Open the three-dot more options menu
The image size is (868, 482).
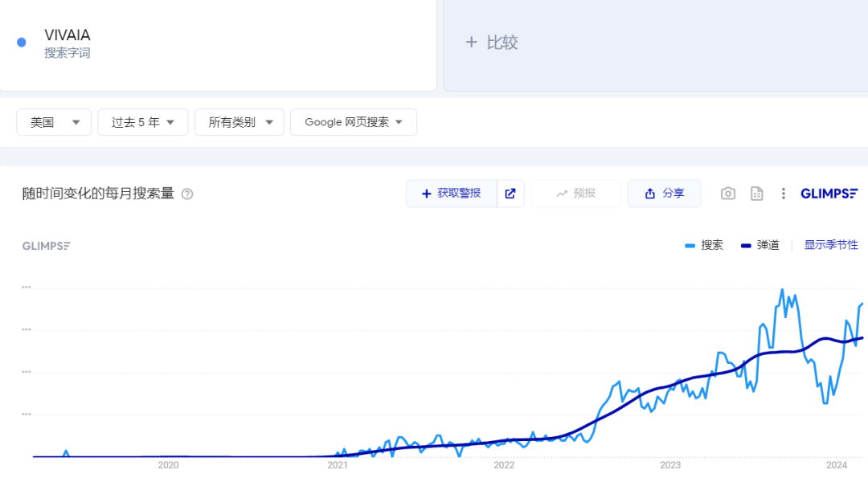pos(784,194)
